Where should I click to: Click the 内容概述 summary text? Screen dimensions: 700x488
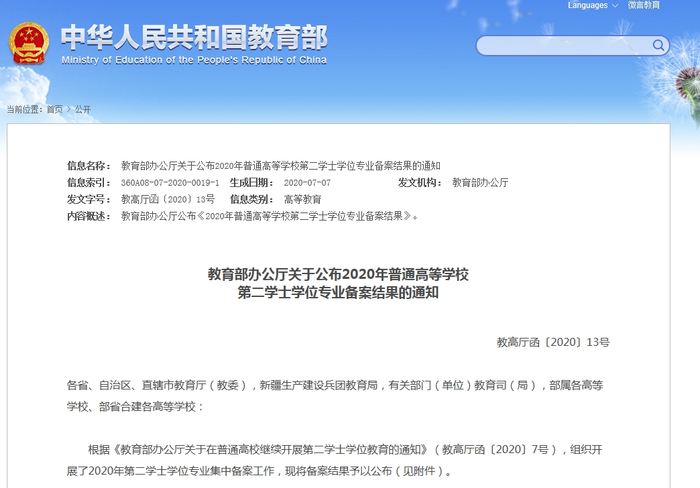[x=270, y=217]
